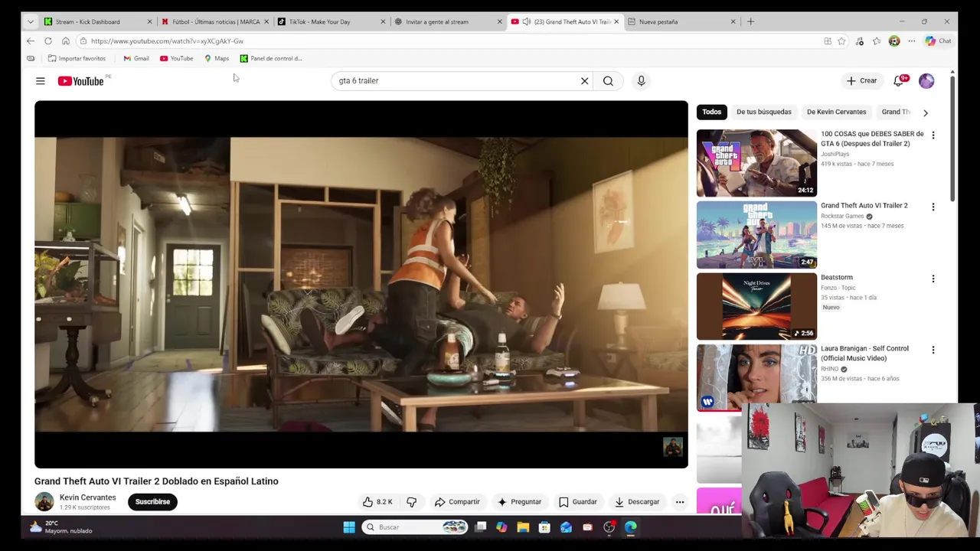Mute the Grand Theft Auto tab audio
Viewport: 980px width, 551px height.
527,21
